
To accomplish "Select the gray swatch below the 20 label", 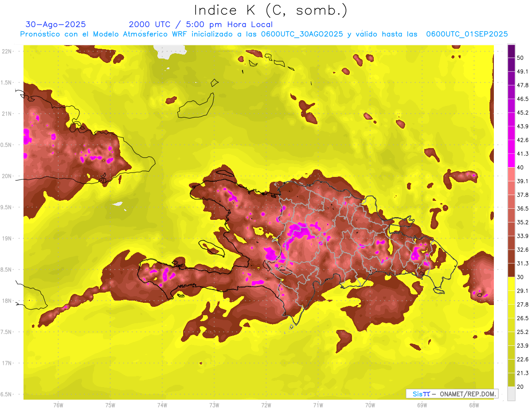I will pos(511,393).
